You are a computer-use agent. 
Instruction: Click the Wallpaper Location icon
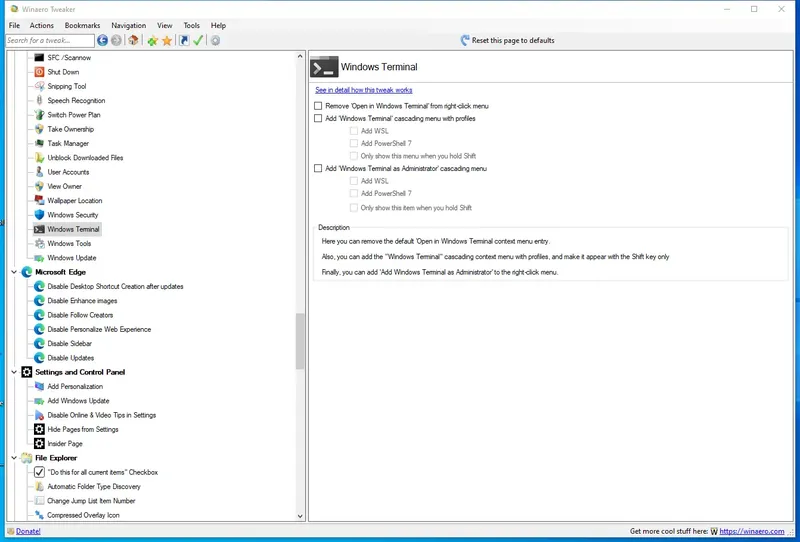click(x=39, y=201)
